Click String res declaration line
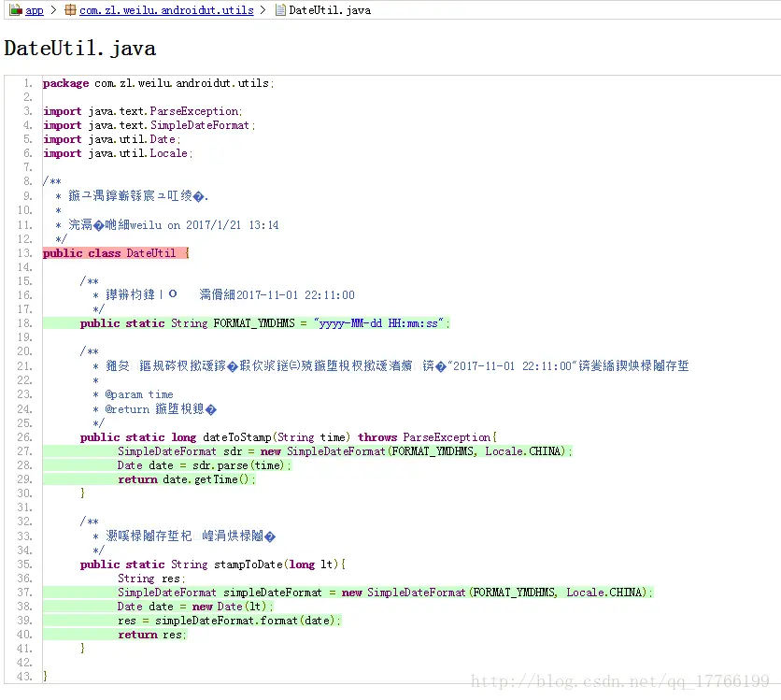781x700 pixels. coord(151,578)
